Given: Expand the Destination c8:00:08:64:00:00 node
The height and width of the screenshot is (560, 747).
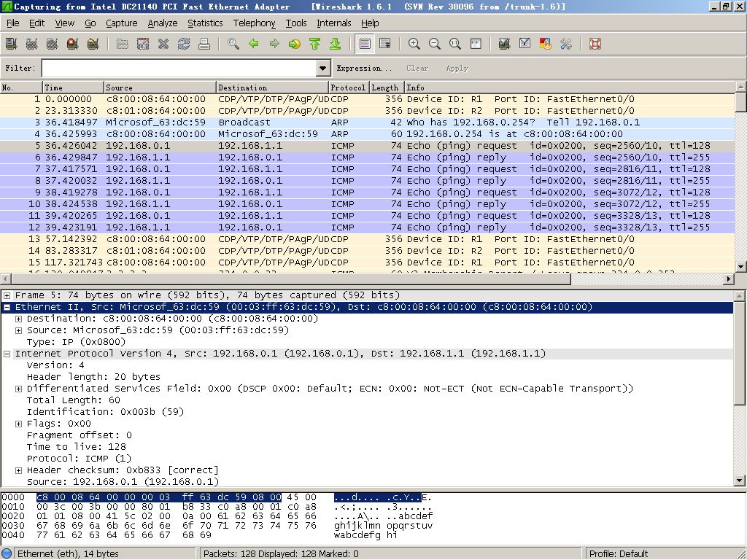Looking at the screenshot, I should (x=18, y=319).
